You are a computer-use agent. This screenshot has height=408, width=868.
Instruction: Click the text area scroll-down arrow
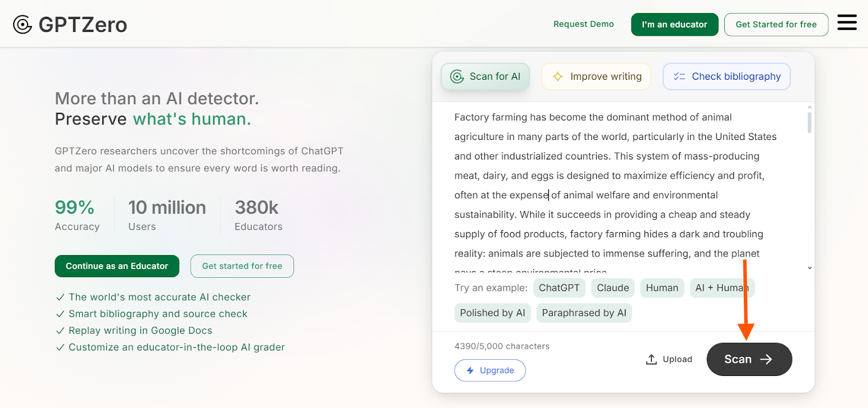click(x=809, y=268)
